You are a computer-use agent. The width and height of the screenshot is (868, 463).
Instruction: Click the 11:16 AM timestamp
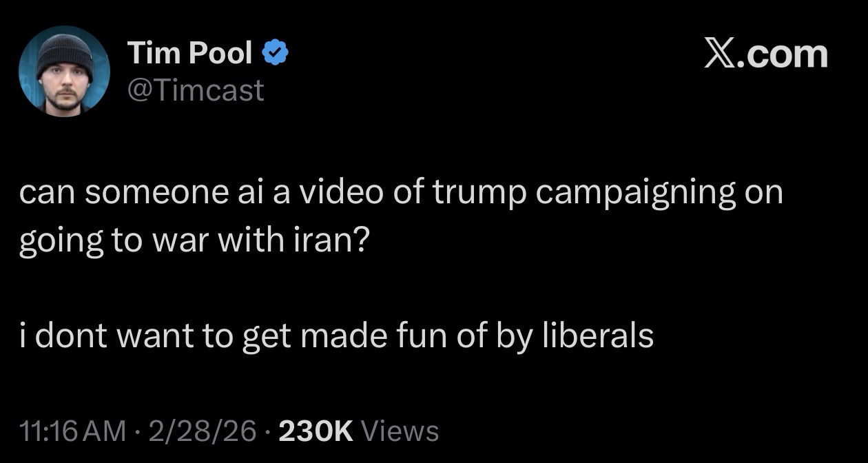pyautogui.click(x=73, y=431)
